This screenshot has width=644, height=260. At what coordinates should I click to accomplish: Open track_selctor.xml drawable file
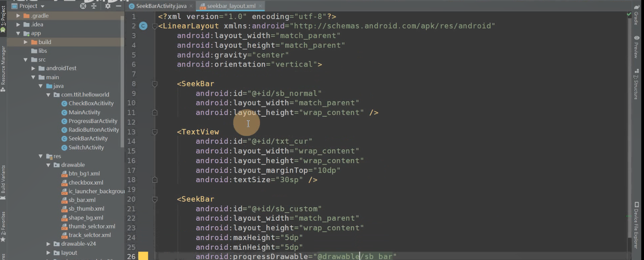point(86,235)
